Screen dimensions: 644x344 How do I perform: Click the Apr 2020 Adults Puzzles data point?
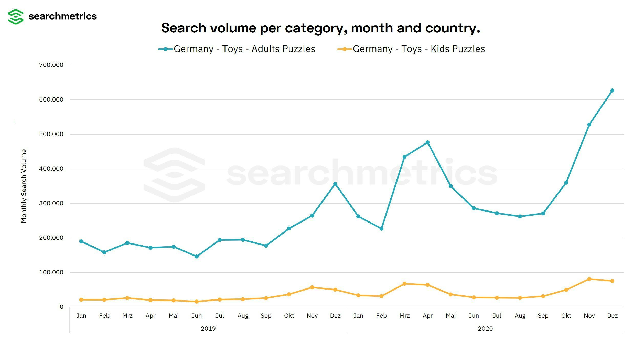click(427, 142)
